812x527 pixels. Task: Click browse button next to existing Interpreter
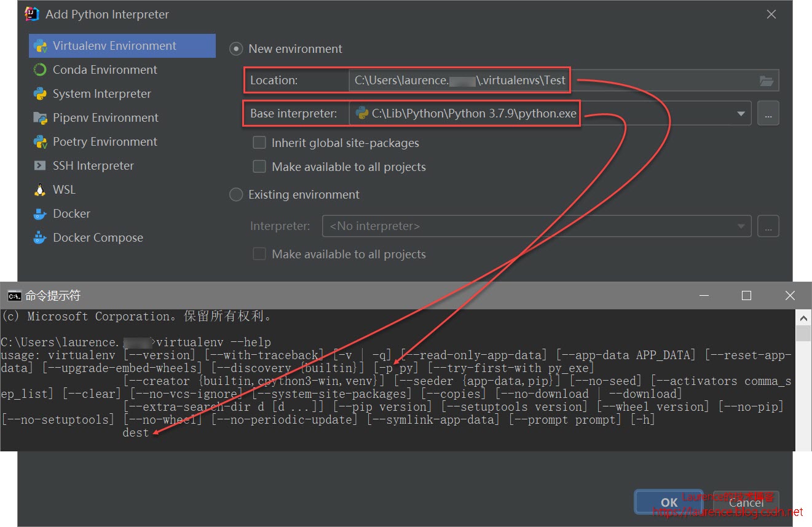click(768, 226)
